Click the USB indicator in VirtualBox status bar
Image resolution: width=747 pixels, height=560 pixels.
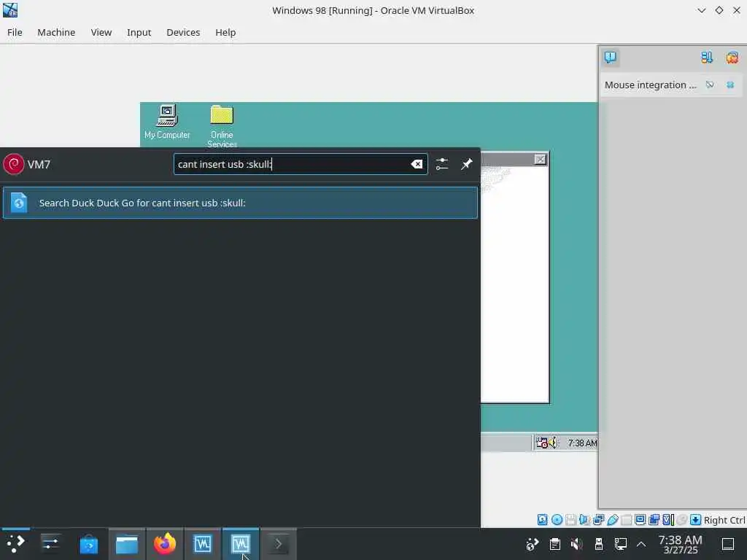click(x=613, y=520)
